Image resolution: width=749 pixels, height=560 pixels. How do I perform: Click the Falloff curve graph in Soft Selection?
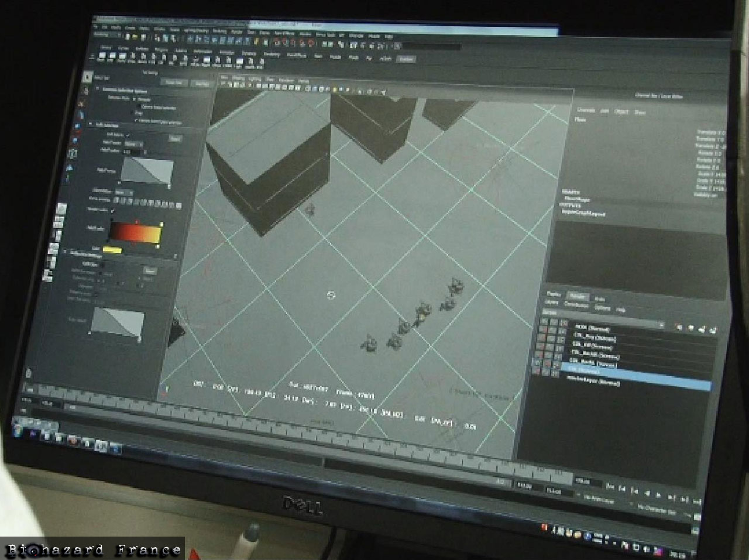point(147,171)
